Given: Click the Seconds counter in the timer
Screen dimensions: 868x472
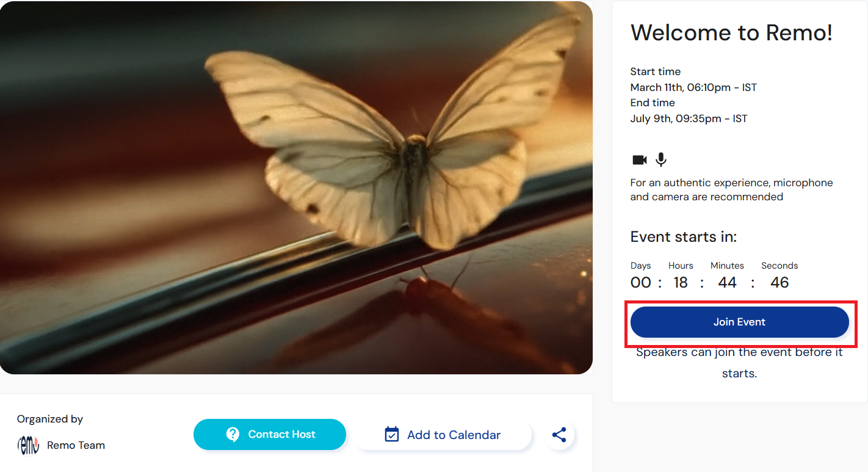Looking at the screenshot, I should tap(779, 282).
